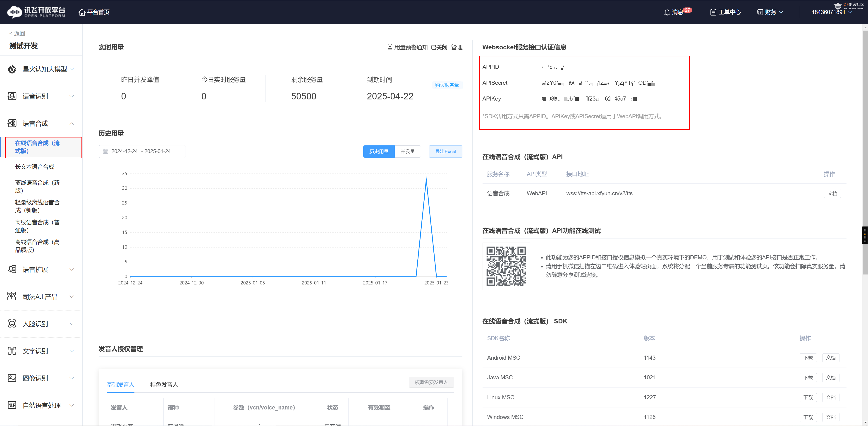Select 离线语音合成（普通版） menu item
868x426 pixels.
point(37,226)
